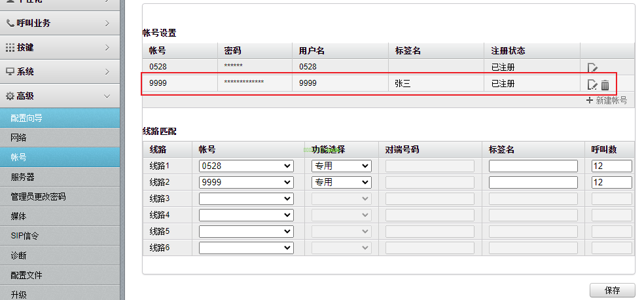Open 线路2 功能选择 dropdown
The image size is (644, 300).
point(341,182)
